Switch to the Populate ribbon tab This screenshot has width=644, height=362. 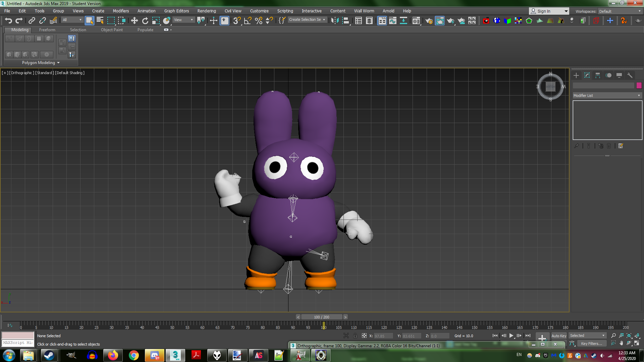coord(145,30)
